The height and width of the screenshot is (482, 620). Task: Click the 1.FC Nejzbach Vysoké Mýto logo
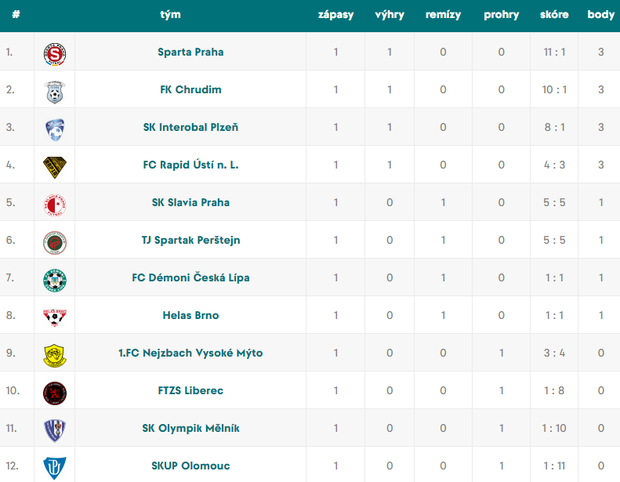55,355
